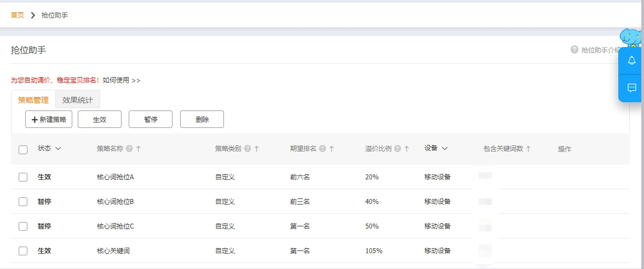Go to 首页 via breadcrumb
Screen dimensions: 644x269
(x=18, y=15)
